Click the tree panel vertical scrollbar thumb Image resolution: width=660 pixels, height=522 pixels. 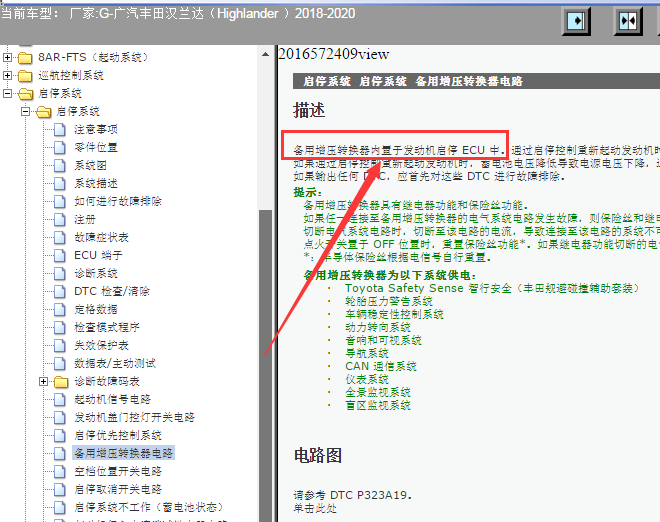[x=266, y=365]
